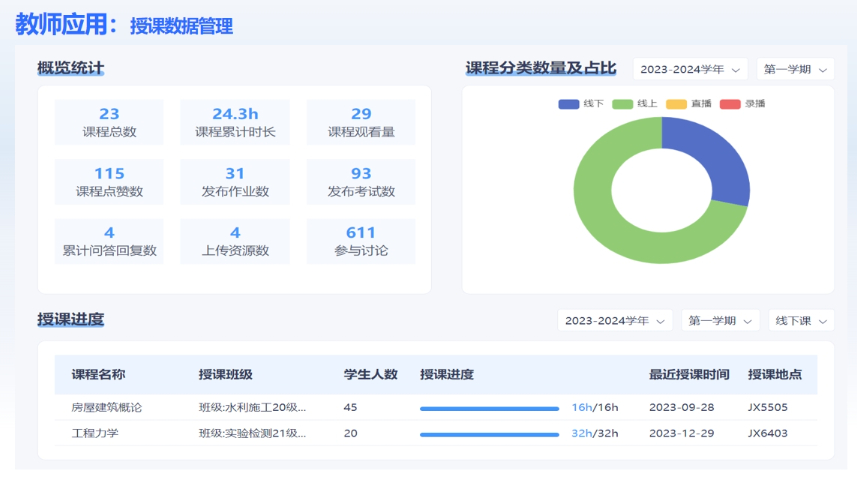
Task: Click the 课程总数 statistic card
Action: pyautogui.click(x=109, y=122)
